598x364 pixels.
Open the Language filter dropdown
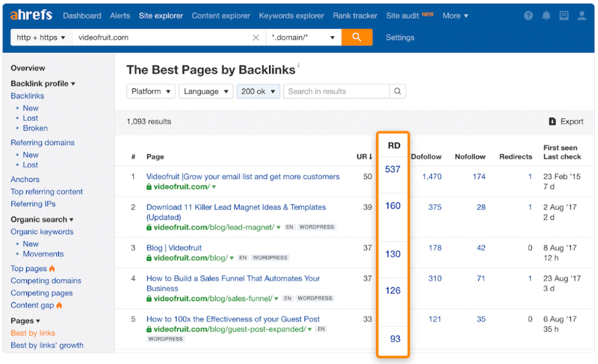click(x=206, y=91)
